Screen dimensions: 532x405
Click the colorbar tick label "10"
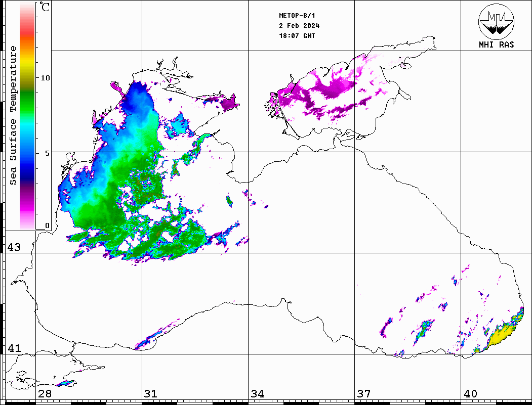(45, 78)
